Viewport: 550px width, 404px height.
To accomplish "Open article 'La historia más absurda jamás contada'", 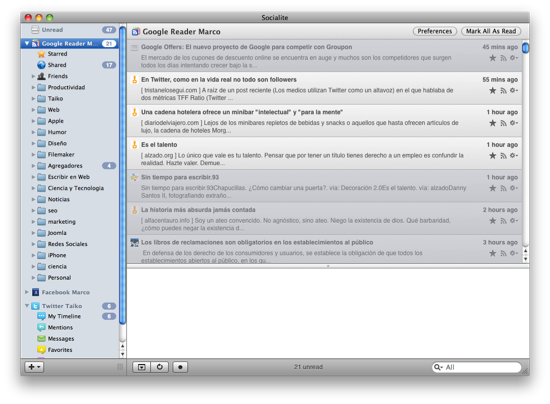I will (x=324, y=219).
